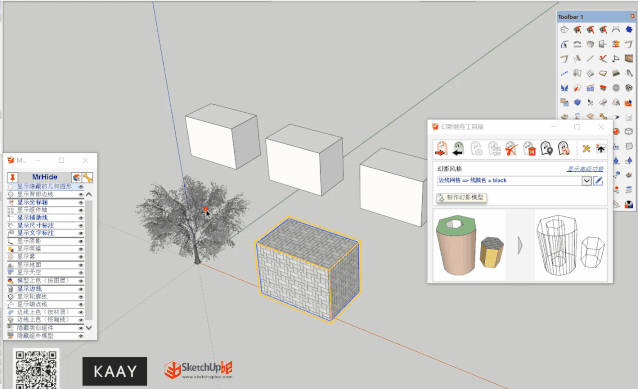Open the ghost style dropdown arrow

[586, 181]
